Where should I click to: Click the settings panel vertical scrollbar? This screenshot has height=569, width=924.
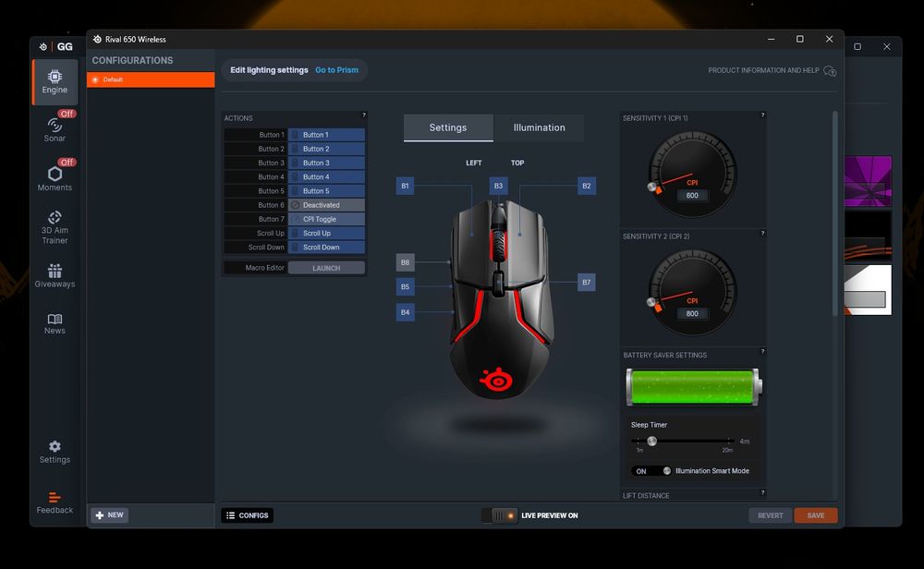(834, 213)
